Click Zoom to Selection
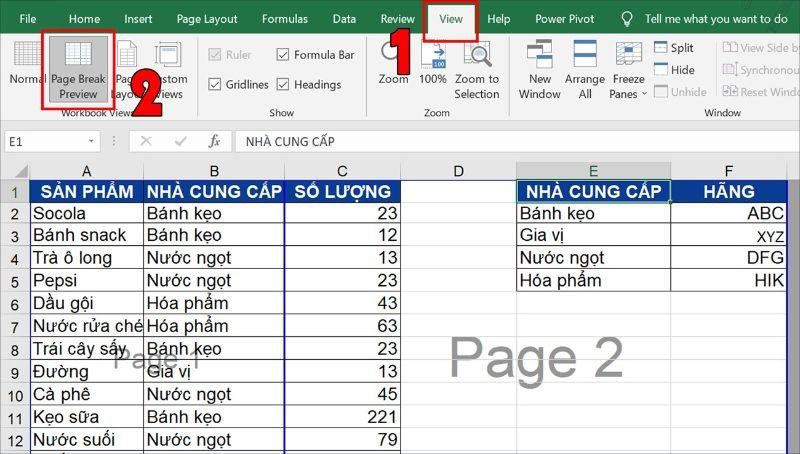This screenshot has width=800, height=454. tap(477, 71)
